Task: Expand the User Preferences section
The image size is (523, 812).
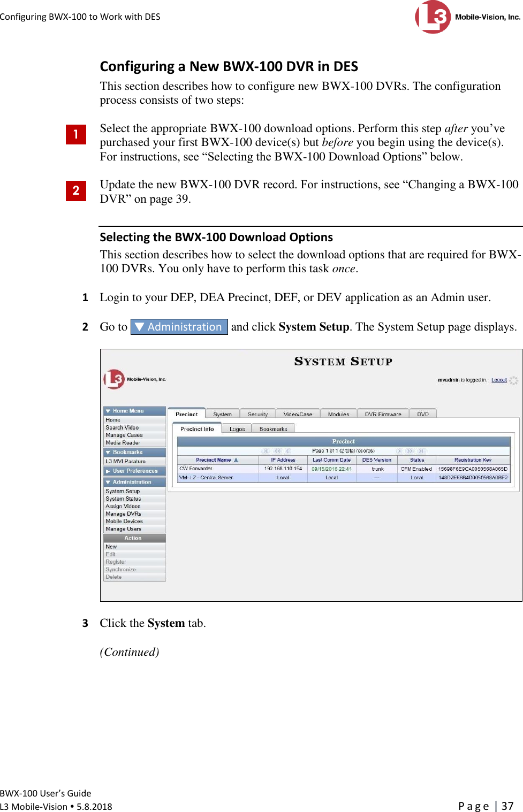Action: tap(134, 471)
